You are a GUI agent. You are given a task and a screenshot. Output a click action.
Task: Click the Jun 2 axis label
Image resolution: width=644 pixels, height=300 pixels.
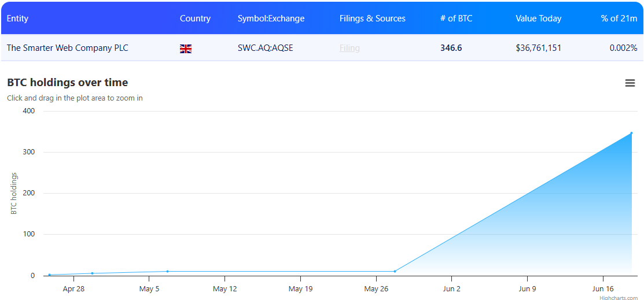452,289
